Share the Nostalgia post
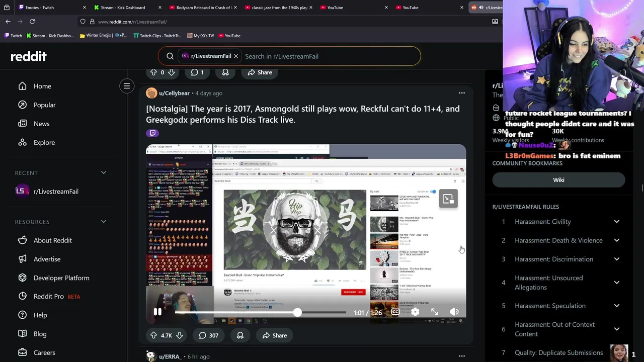This screenshot has height=362, width=644. click(274, 335)
